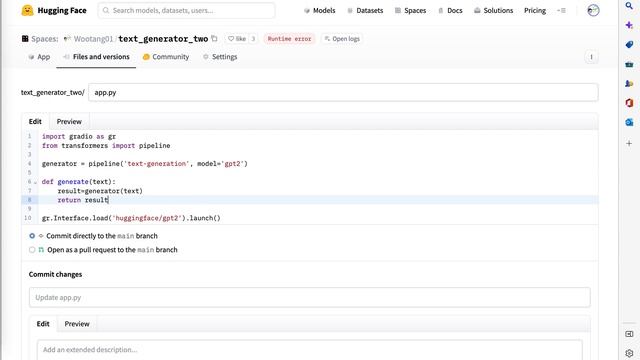Select 'Commit directly to the main branch' option
The width and height of the screenshot is (640, 360).
(x=32, y=236)
